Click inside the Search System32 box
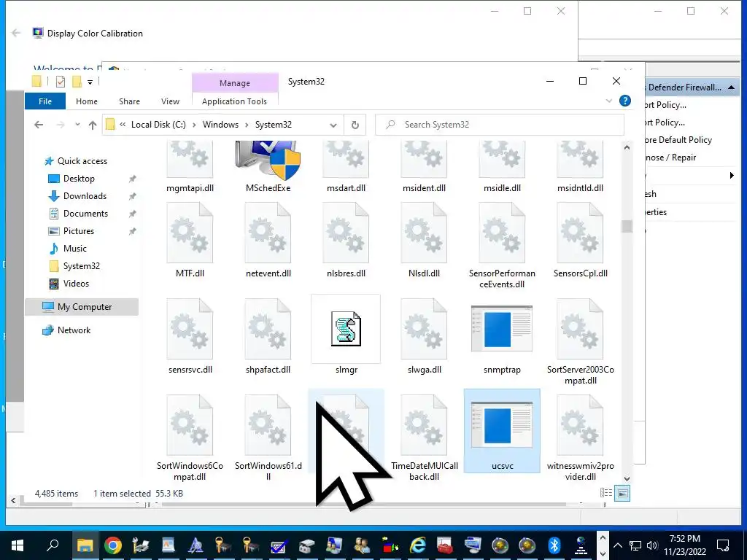Screen dimensions: 747x560 click(x=500, y=125)
